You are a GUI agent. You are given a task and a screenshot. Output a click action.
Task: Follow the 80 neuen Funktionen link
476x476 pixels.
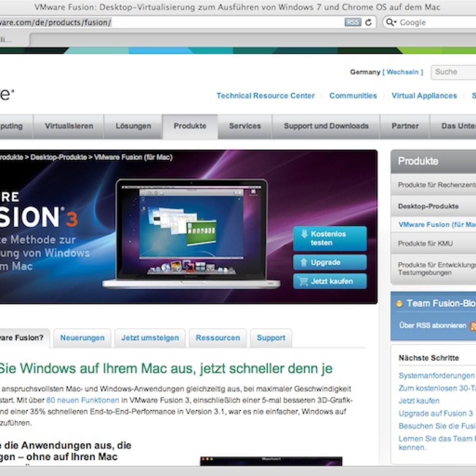[x=83, y=400]
